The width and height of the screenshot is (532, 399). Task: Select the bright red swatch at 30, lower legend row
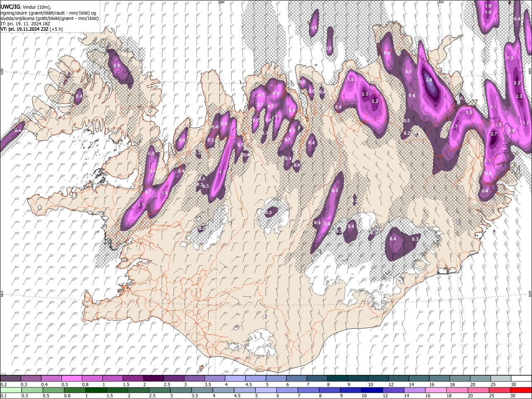coord(520,390)
